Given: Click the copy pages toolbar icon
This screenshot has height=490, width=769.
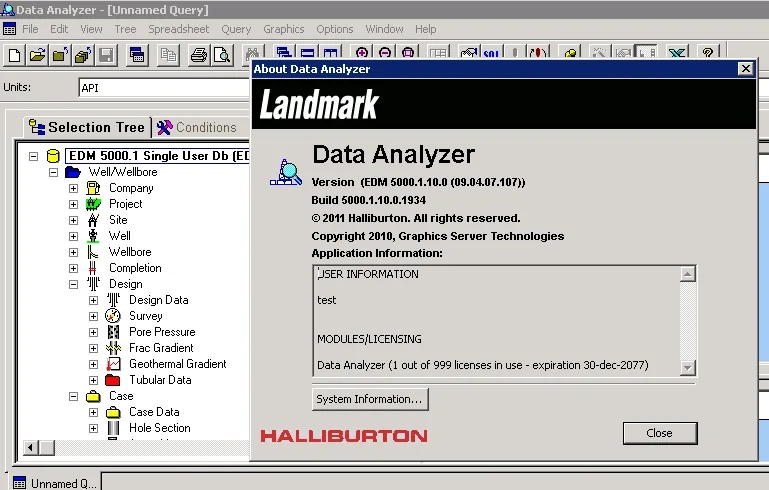Looking at the screenshot, I should point(168,55).
